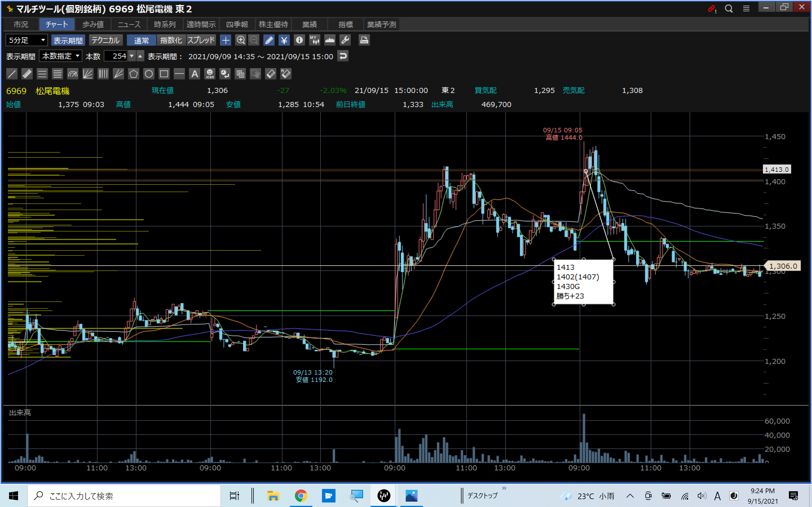Image resolution: width=812 pixels, height=507 pixels.
Task: Switch chart mode to 指数化
Action: pyautogui.click(x=171, y=40)
